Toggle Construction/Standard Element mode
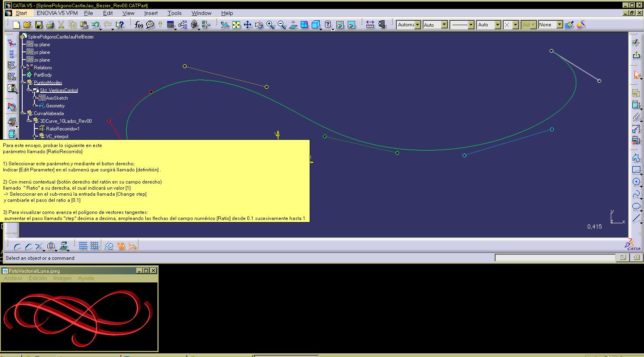644x357 pixels. [109, 246]
